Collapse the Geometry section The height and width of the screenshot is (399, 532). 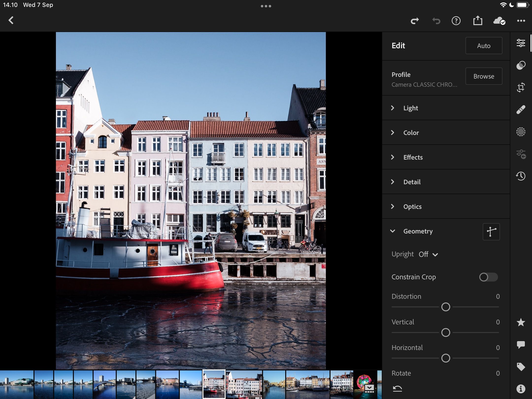417,231
